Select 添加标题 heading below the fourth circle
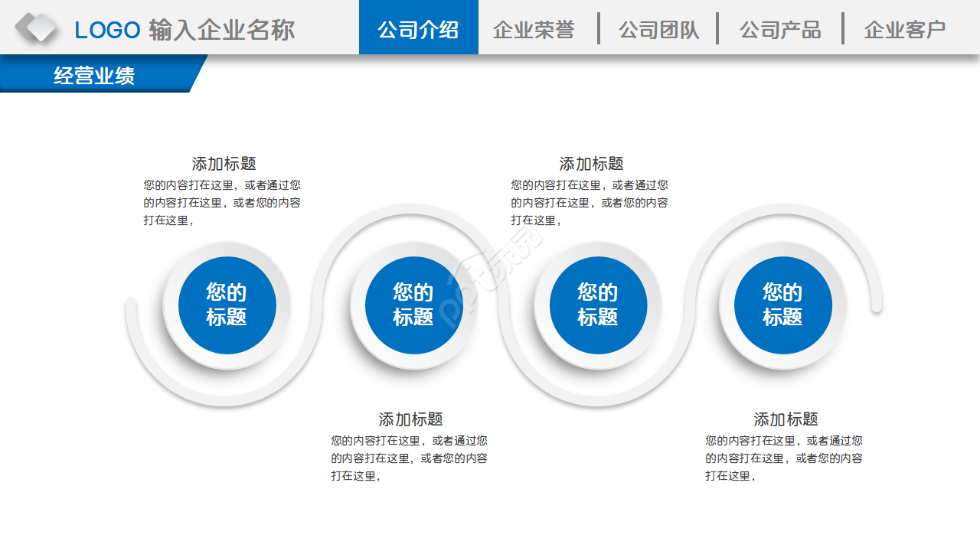The image size is (980, 551). (786, 419)
